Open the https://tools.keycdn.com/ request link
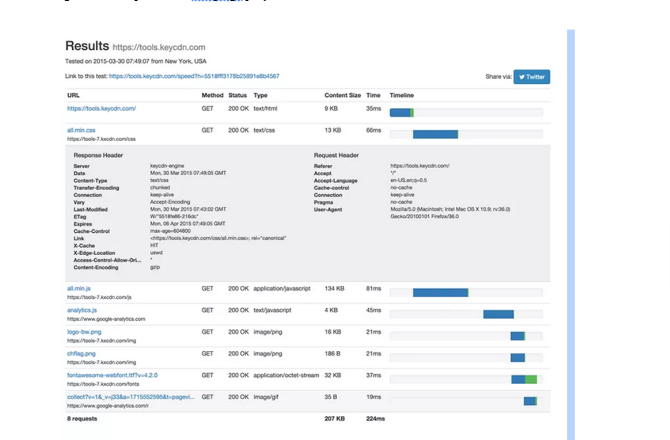 (101, 109)
